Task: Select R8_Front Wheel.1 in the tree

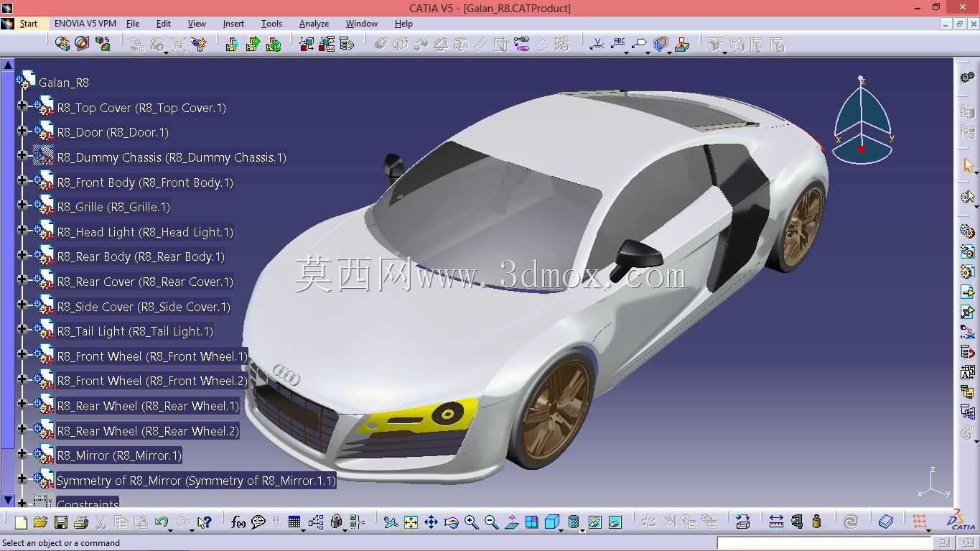Action: pos(151,356)
